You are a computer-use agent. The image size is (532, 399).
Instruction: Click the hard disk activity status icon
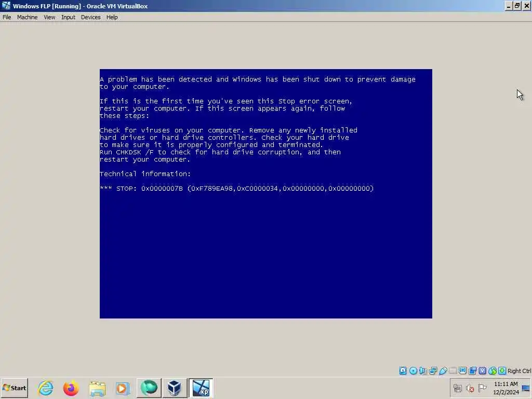(x=403, y=370)
